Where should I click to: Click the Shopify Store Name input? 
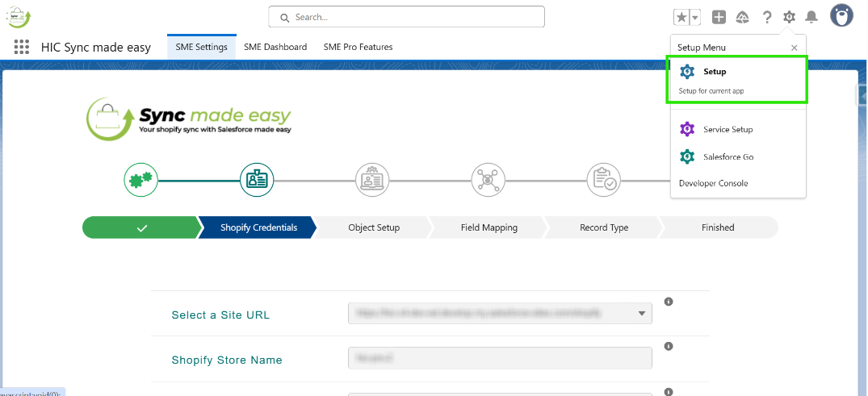(x=501, y=358)
